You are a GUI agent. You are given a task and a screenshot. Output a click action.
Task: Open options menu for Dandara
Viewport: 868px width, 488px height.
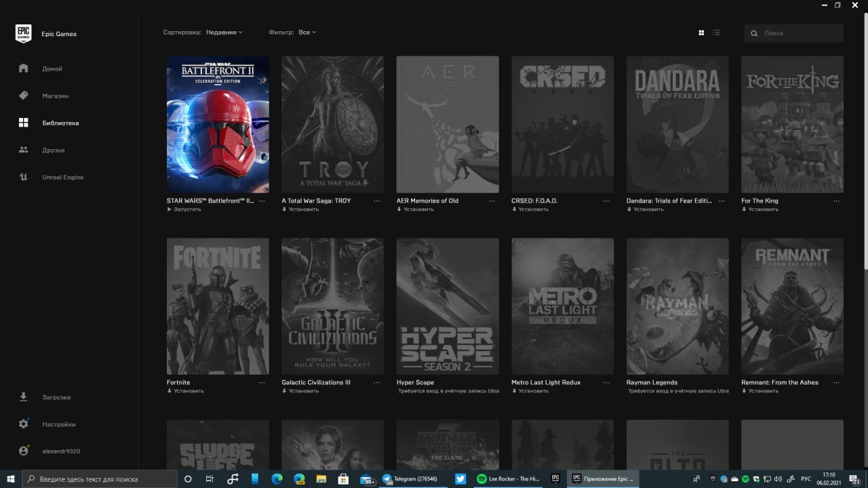click(x=722, y=201)
